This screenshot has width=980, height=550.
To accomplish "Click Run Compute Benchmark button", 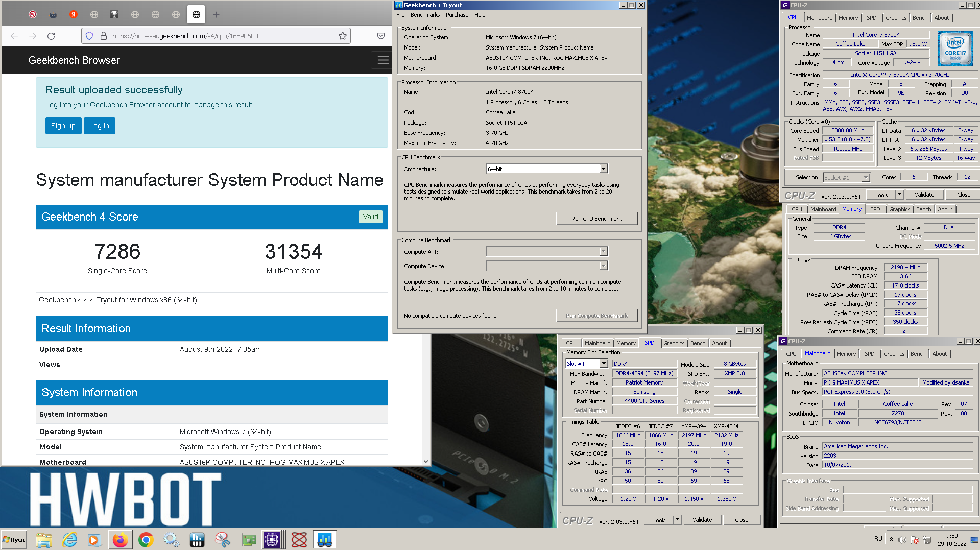I will coord(596,316).
